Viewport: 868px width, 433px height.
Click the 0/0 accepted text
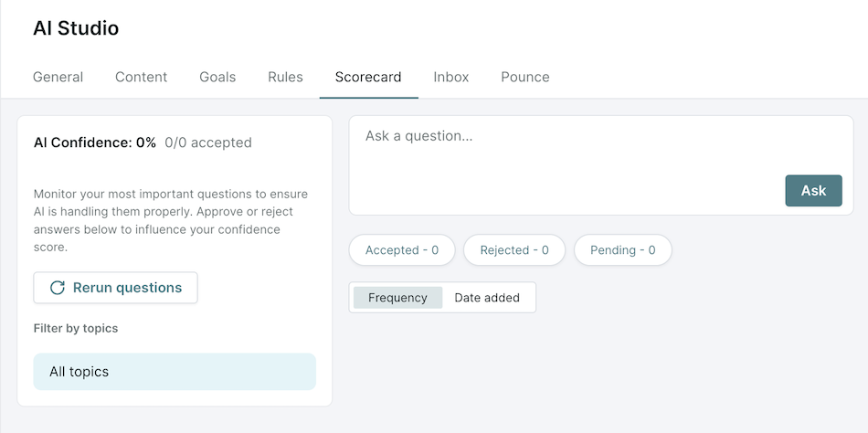[208, 143]
